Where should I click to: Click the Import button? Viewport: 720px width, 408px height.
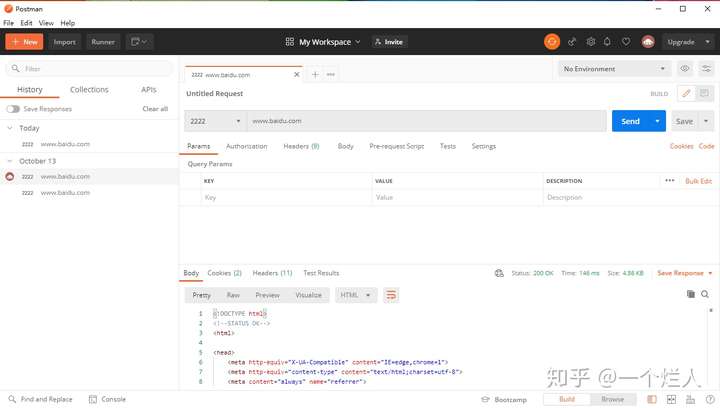coord(64,42)
